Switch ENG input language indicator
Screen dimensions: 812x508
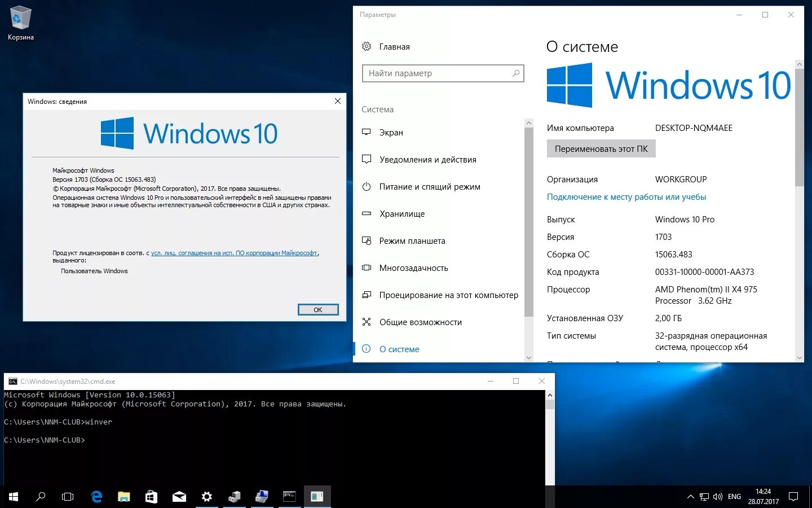[x=734, y=497]
